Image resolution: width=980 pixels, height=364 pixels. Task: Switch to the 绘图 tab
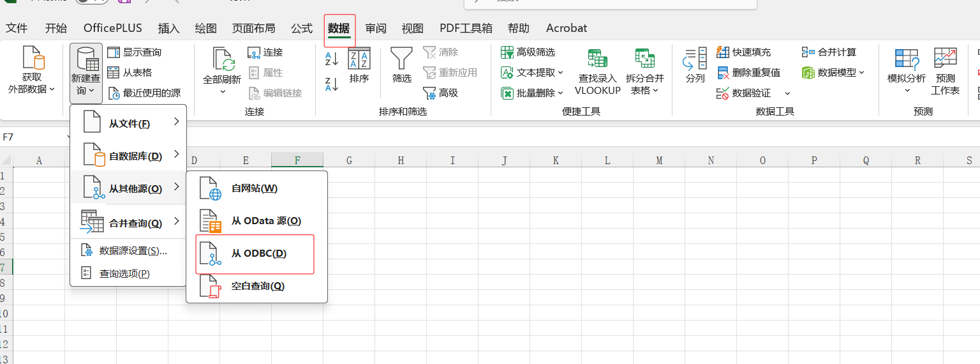coord(206,28)
